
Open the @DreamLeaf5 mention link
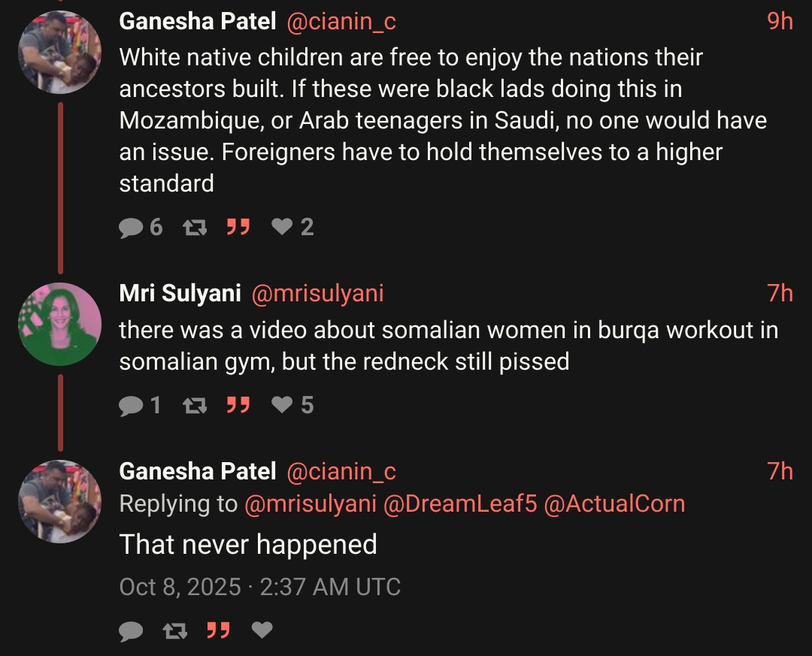point(460,503)
